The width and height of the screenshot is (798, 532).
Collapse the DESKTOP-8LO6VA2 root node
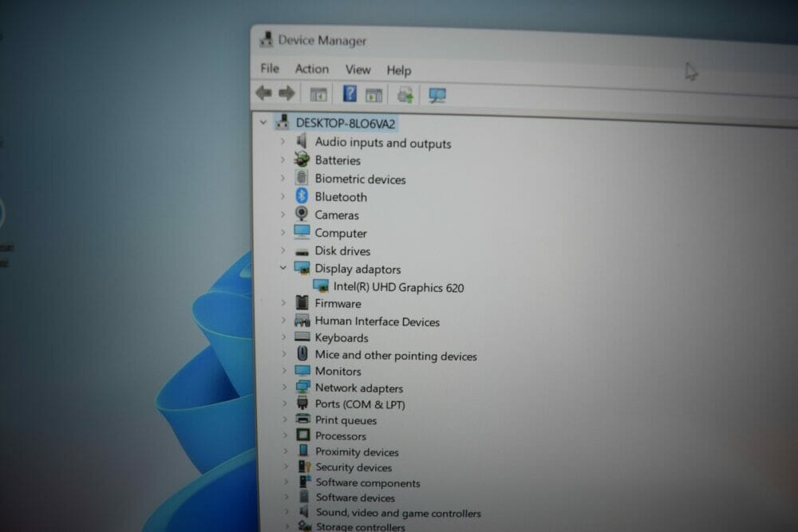(x=263, y=122)
